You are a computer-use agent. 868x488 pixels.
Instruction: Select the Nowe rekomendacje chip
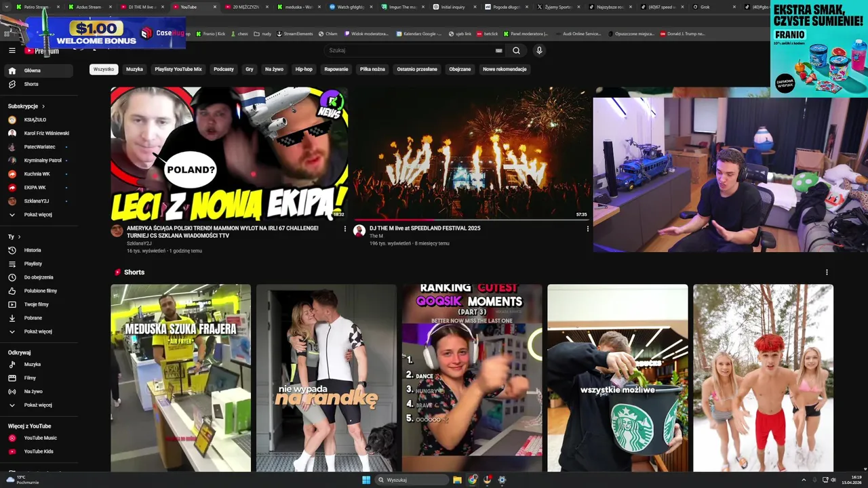[x=505, y=69]
